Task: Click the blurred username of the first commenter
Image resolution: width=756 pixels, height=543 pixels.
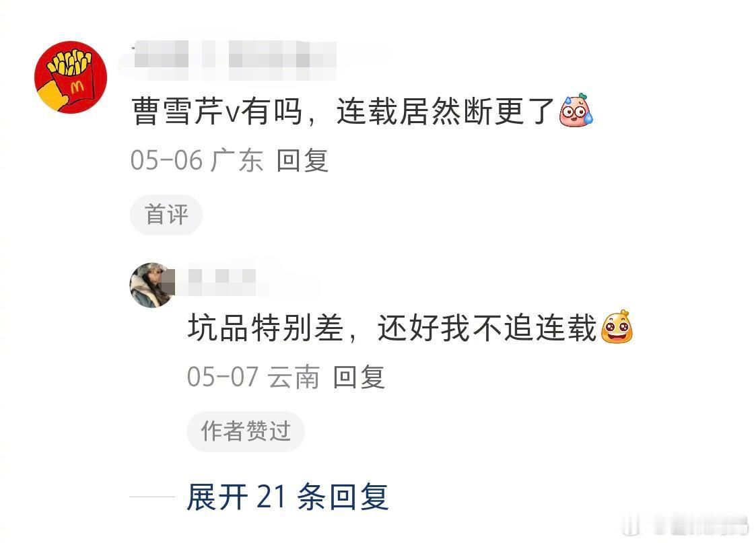Action: [x=234, y=61]
